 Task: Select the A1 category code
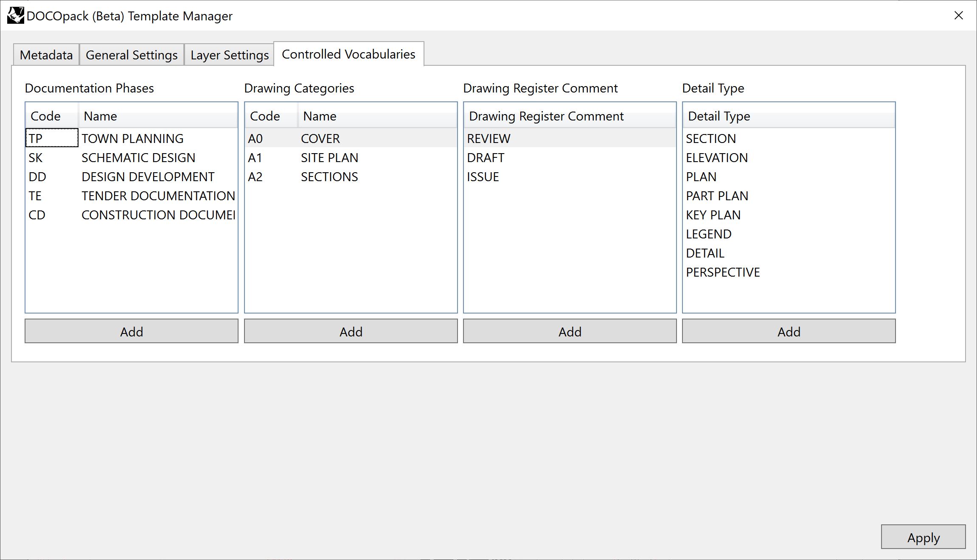(x=271, y=157)
